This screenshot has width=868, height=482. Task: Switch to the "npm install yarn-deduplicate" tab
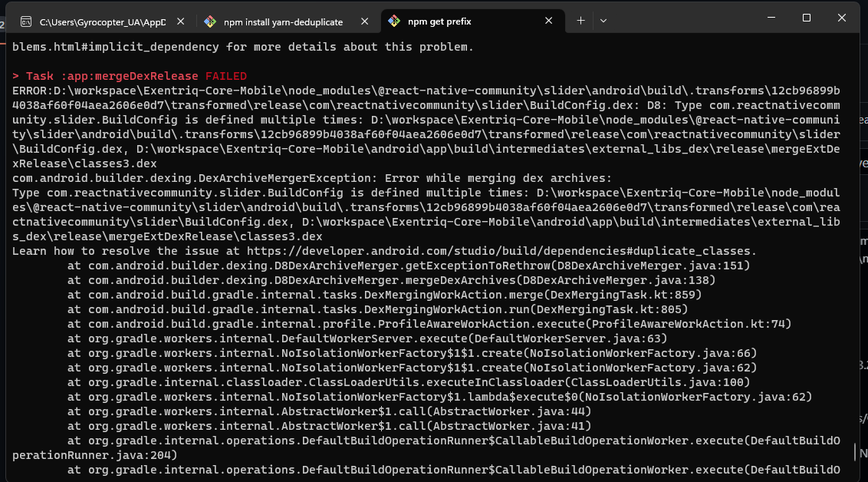click(x=284, y=21)
